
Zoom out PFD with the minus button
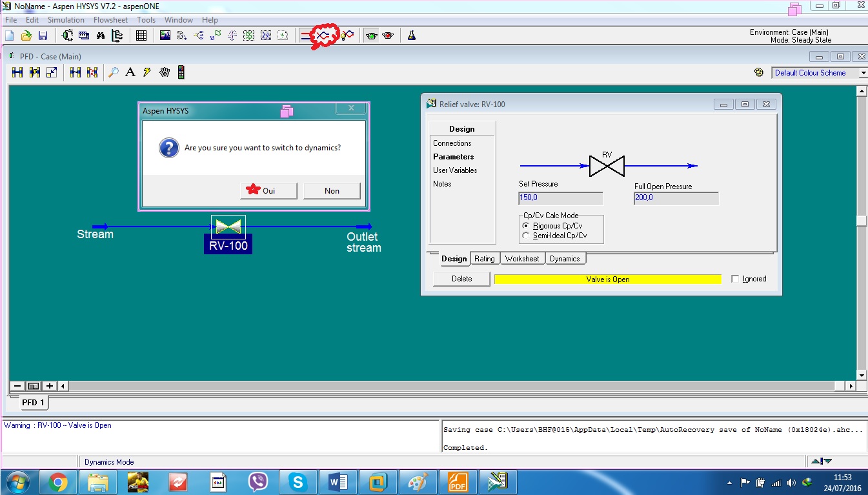point(17,386)
